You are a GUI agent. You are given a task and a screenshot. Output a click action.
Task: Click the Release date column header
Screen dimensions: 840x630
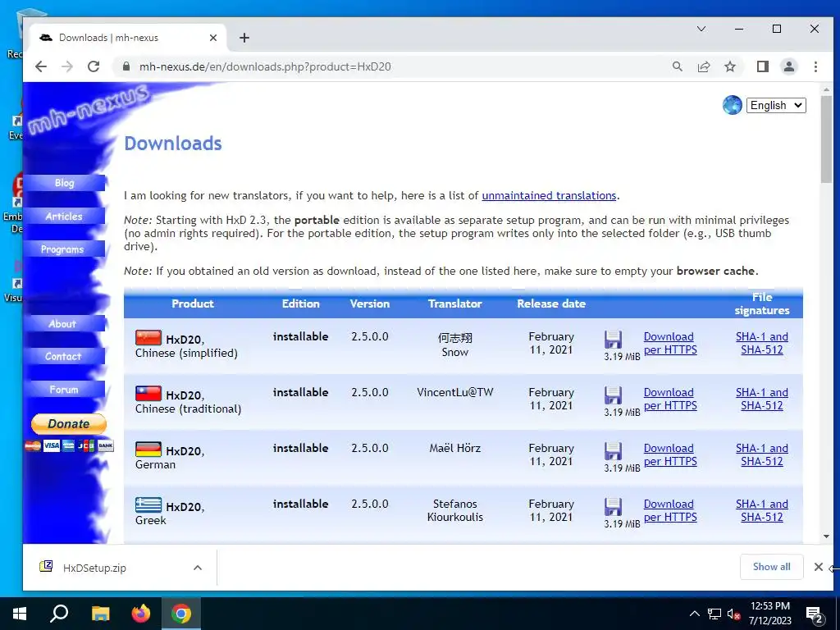pos(550,304)
